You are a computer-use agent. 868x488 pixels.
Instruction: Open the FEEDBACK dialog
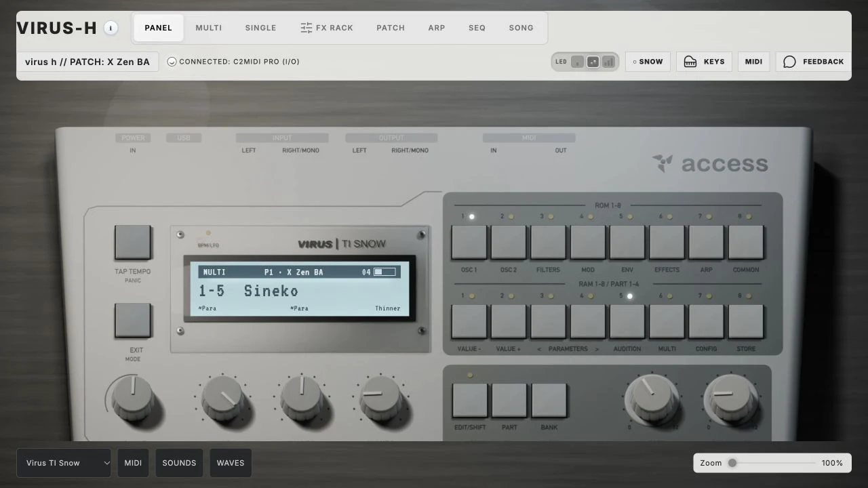(813, 62)
